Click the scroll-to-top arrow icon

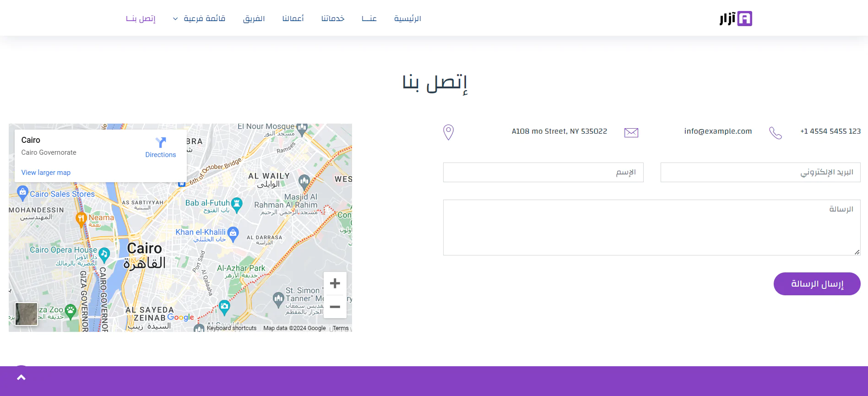click(21, 378)
